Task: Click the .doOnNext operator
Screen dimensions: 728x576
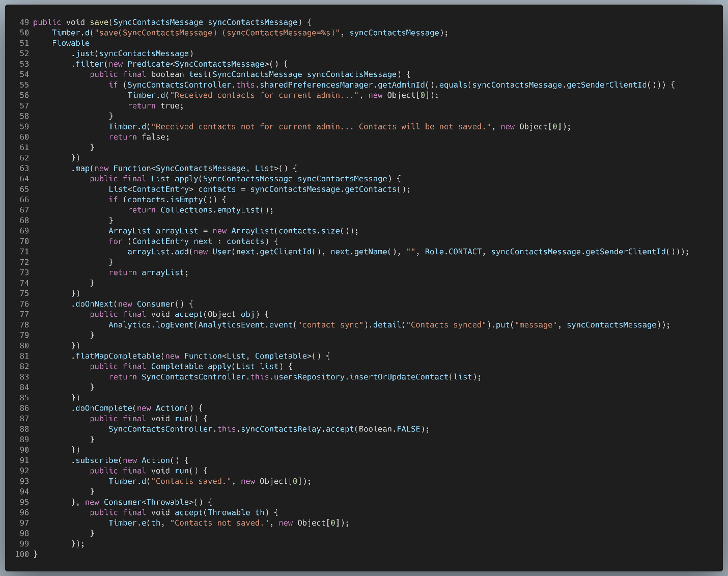Action: [x=94, y=304]
